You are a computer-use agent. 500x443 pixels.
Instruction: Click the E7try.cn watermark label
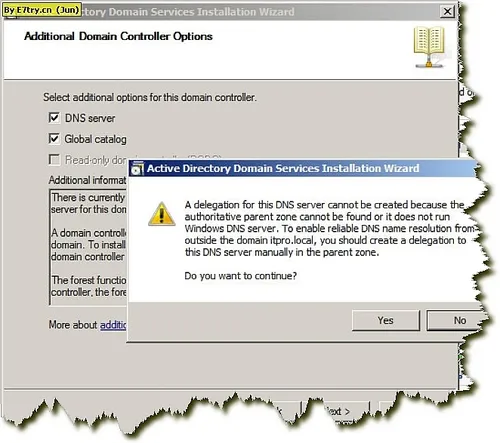[42, 10]
